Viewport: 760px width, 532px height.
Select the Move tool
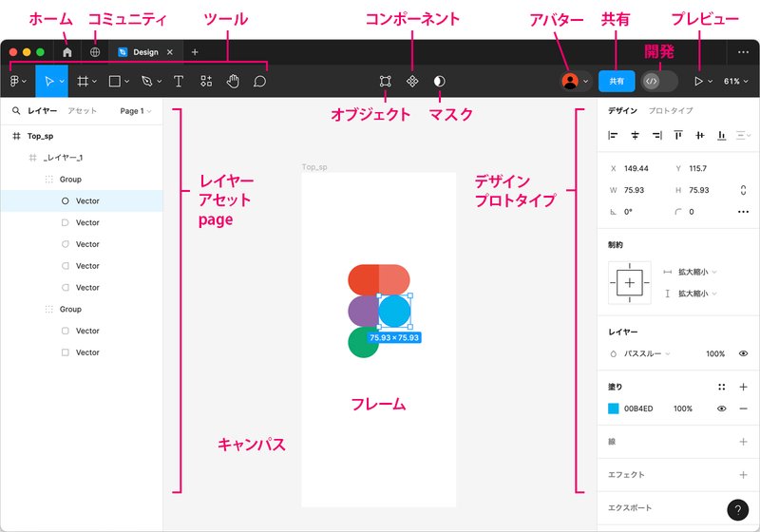tap(49, 81)
